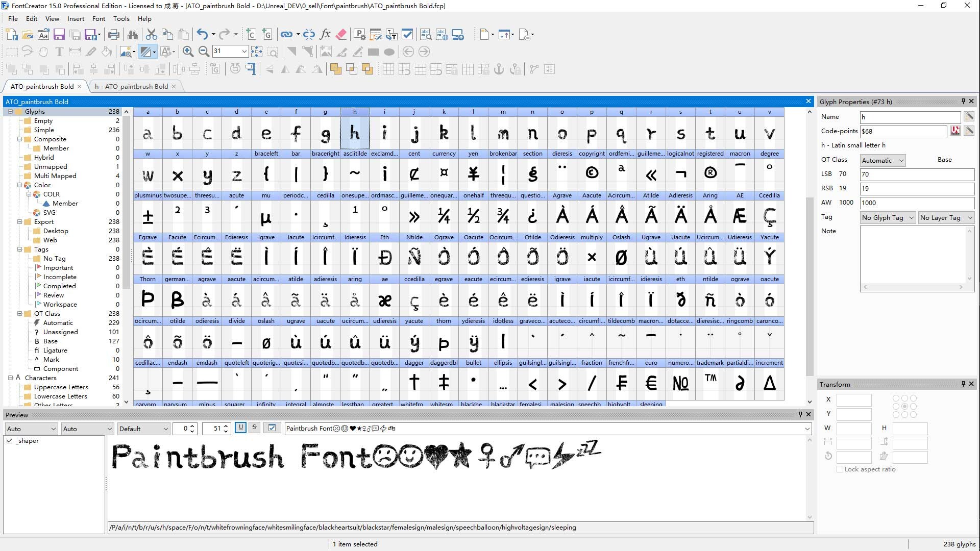Switch to the h - ATO_paintbrush Bold tab
Screen dimensions: 980x551
tap(131, 86)
